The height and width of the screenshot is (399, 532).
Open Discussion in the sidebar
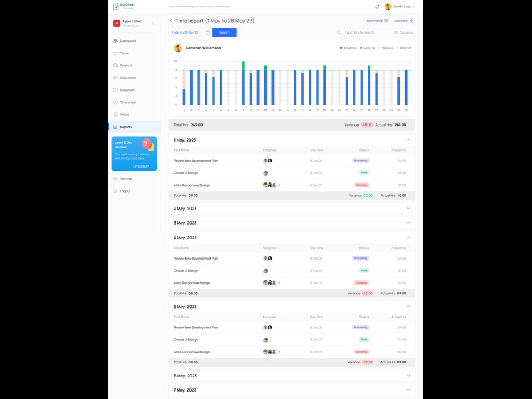[134, 78]
